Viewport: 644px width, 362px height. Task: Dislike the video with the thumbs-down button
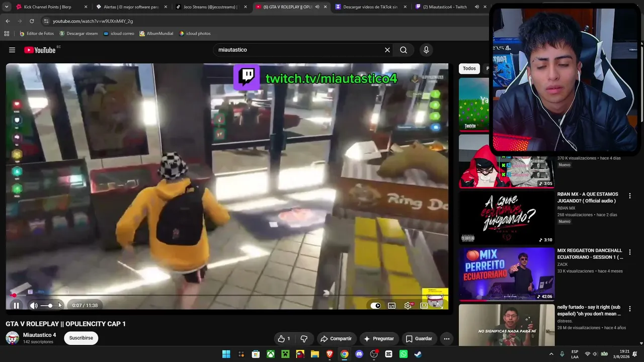(304, 339)
